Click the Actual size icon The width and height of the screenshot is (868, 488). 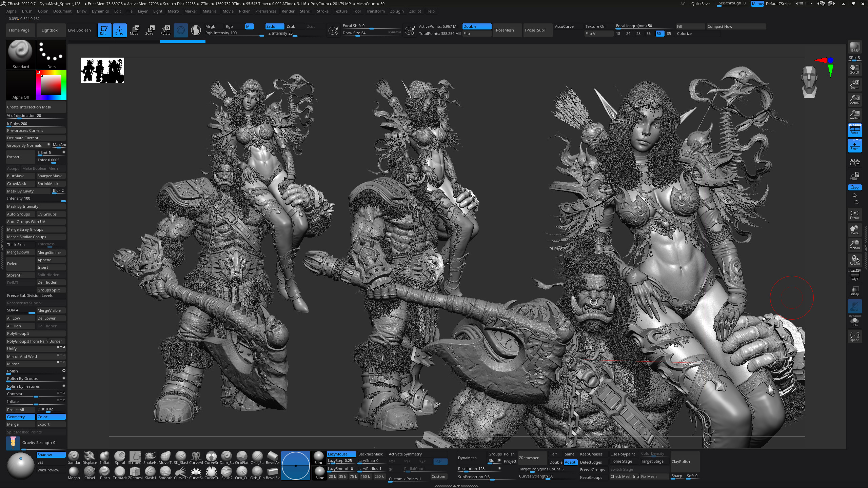(854, 100)
